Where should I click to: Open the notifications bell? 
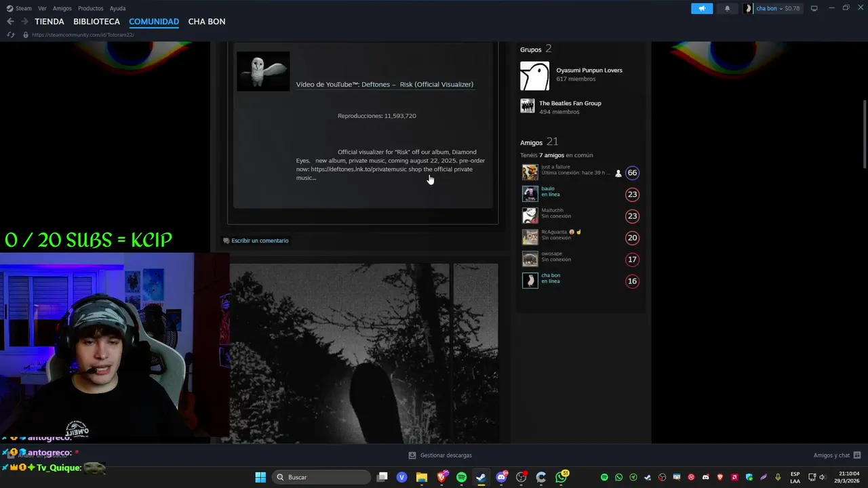(x=728, y=8)
